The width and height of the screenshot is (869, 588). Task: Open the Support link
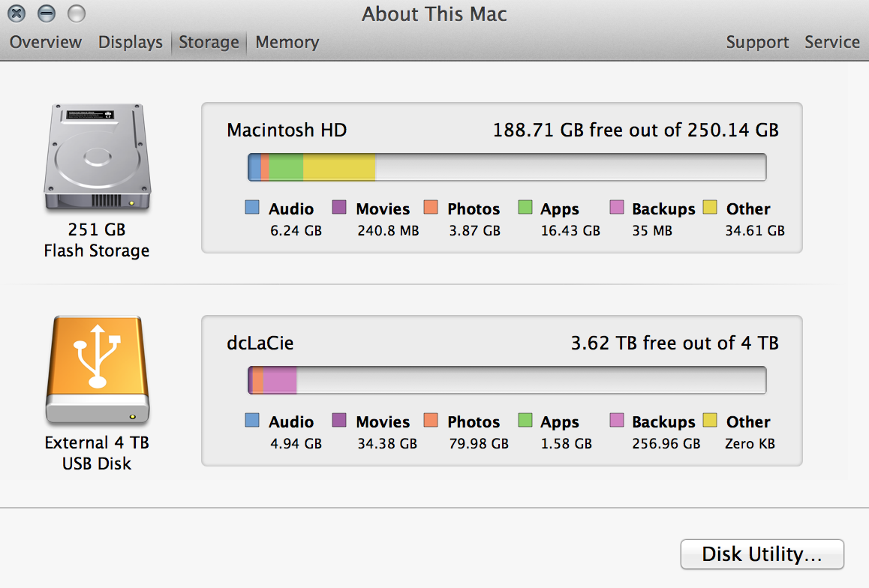757,43
